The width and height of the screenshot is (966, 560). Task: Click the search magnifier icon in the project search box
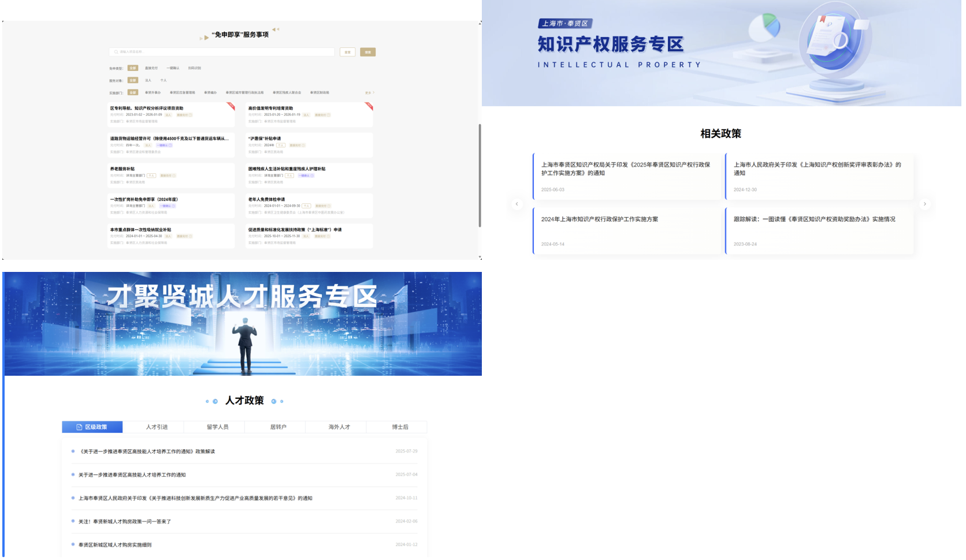pos(116,52)
